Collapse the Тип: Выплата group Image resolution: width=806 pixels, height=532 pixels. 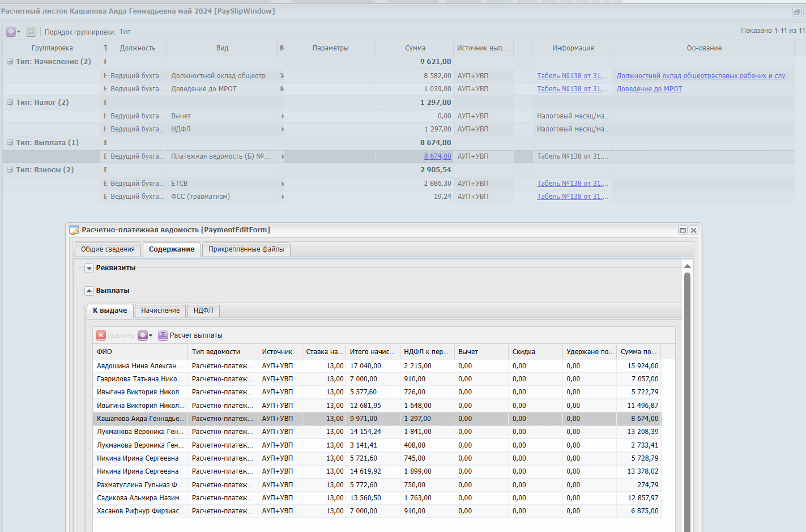(10, 143)
